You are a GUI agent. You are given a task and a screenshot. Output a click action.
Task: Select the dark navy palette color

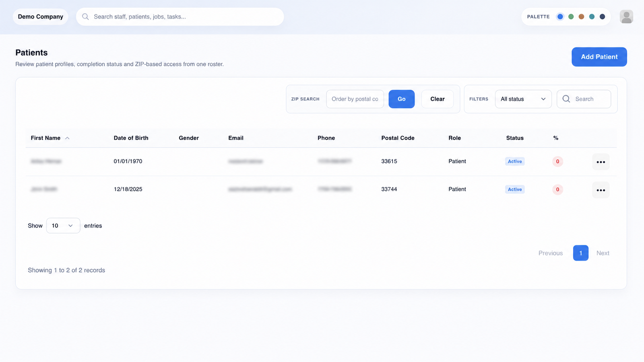(602, 16)
